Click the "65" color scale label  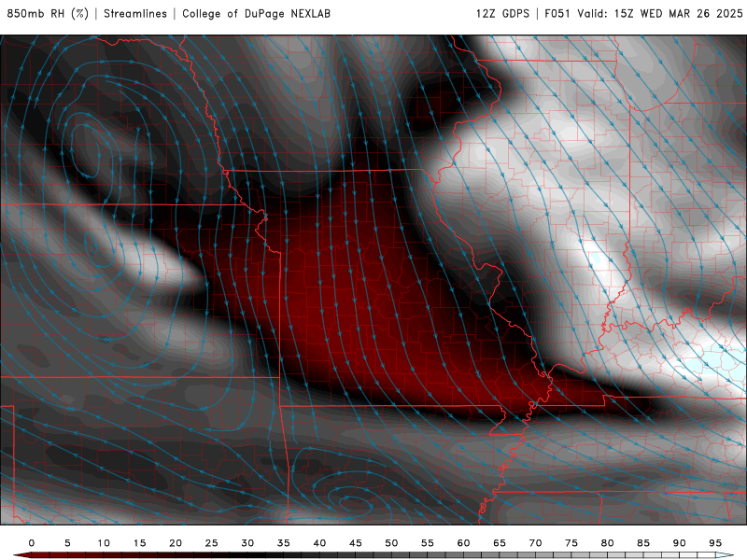[500, 543]
